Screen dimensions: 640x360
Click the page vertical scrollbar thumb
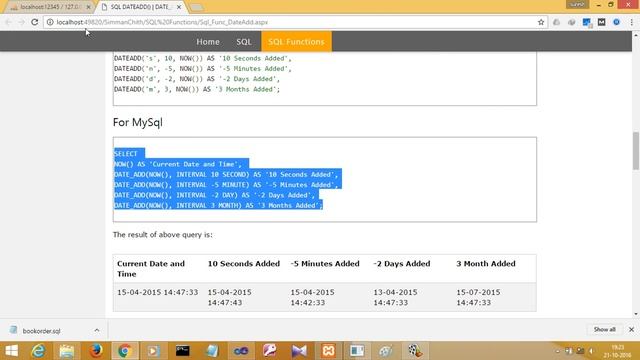[x=636, y=151]
